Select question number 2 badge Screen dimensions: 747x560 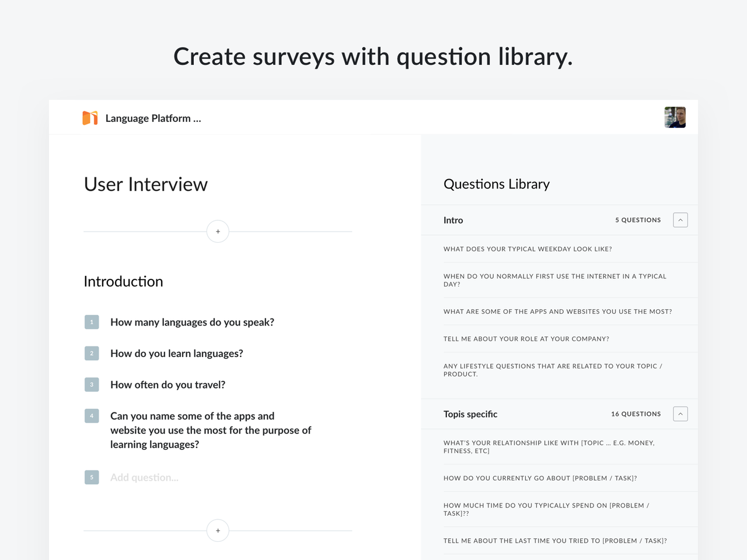[92, 353]
